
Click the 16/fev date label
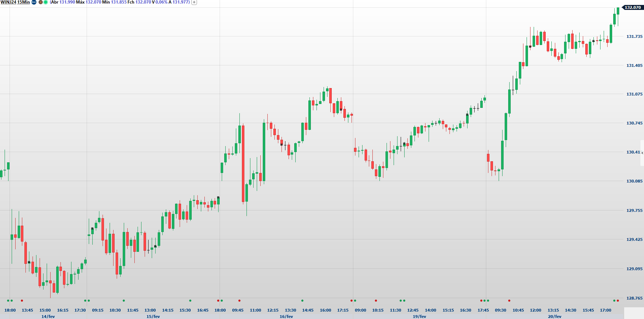286,316
